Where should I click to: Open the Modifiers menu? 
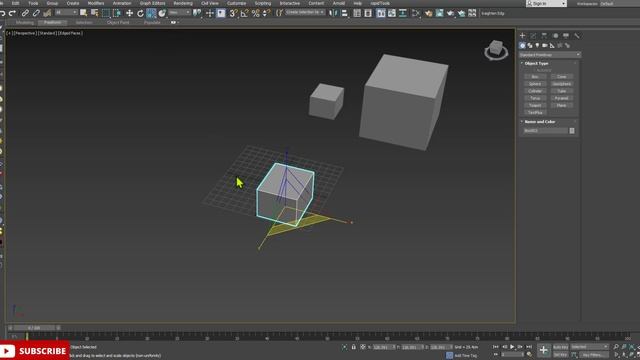96,3
